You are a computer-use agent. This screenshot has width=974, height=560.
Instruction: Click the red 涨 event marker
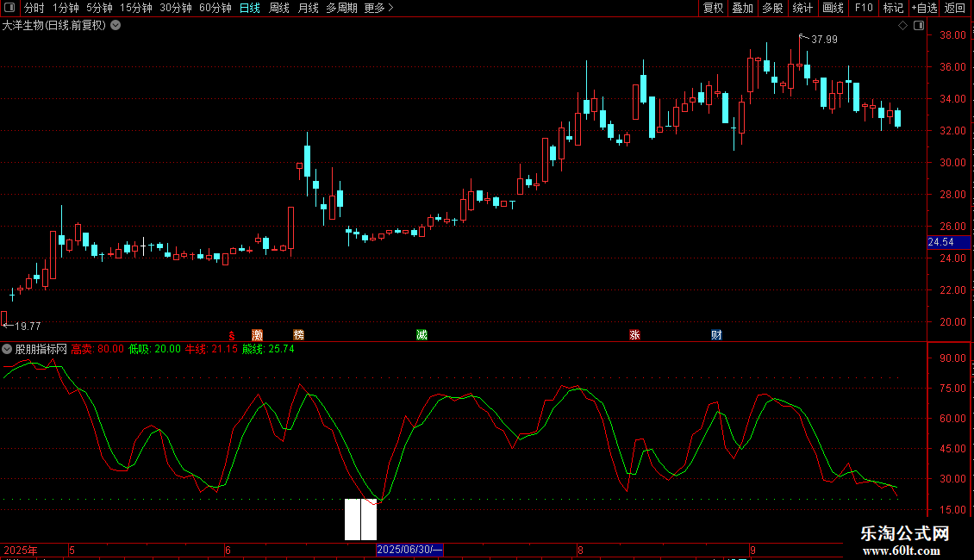(634, 335)
